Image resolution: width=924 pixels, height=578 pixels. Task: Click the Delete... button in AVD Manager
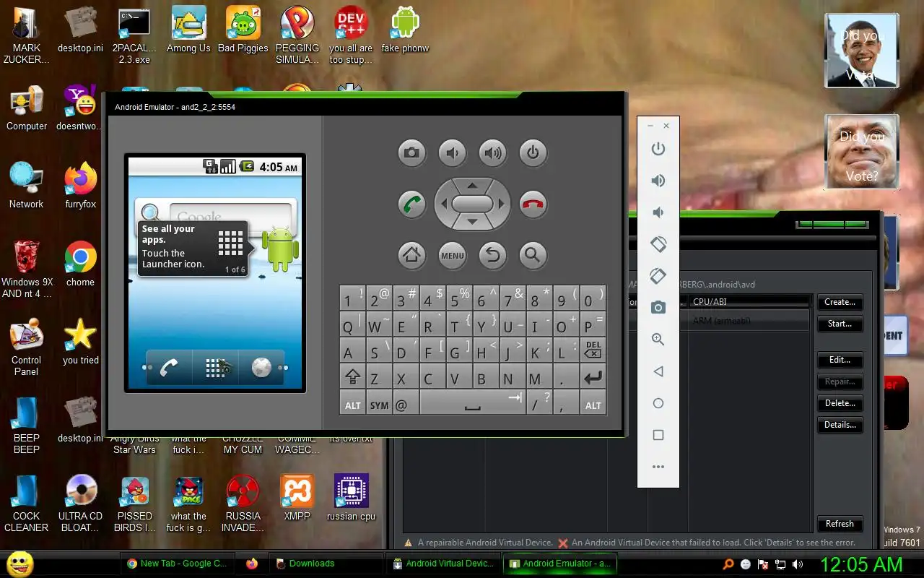pos(840,403)
